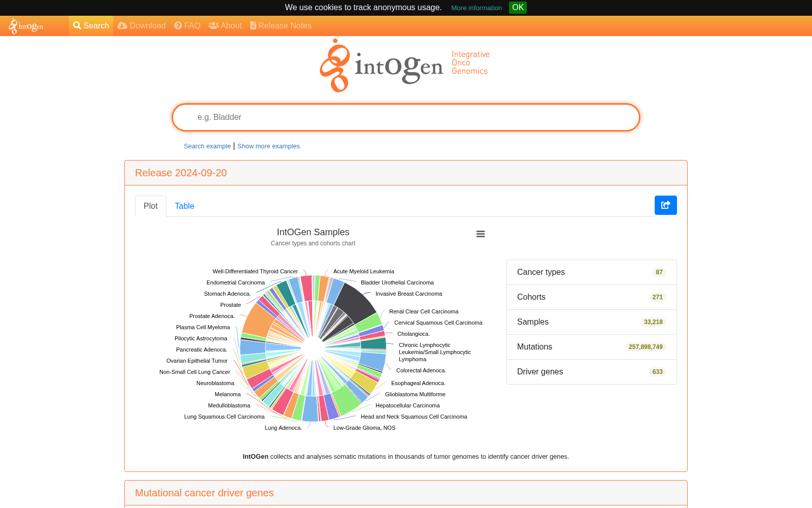
Task: Switch to the Table tab
Action: pos(184,206)
